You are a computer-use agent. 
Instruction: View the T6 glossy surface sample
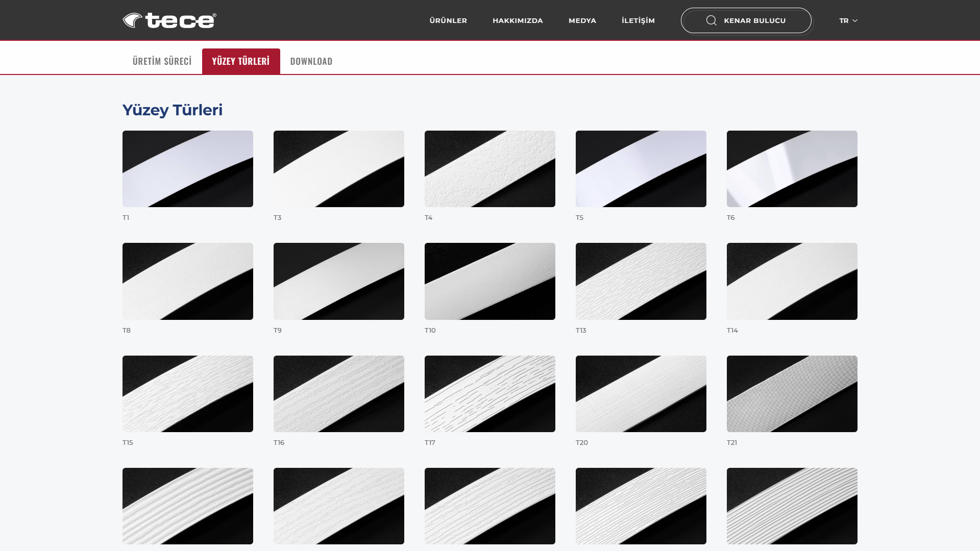(x=792, y=169)
